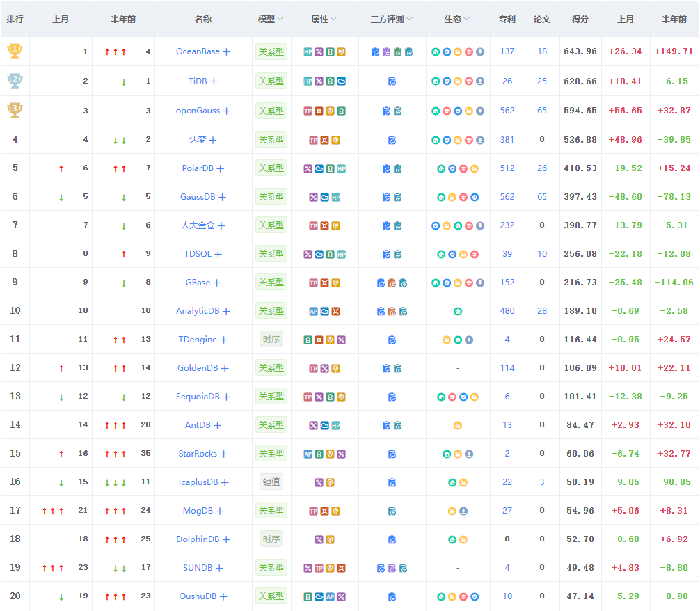Open the PolarDB database link
Screen dimensions: 700x611
coord(198,168)
